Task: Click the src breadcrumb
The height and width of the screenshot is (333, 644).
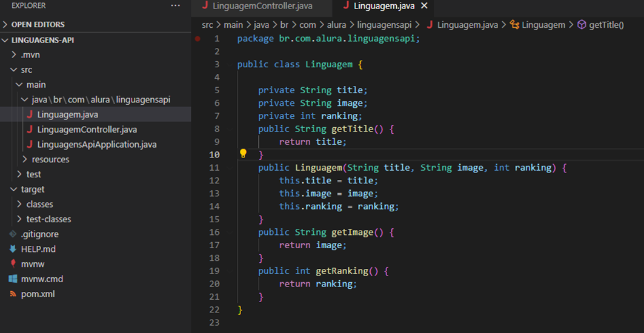Action: coord(207,25)
